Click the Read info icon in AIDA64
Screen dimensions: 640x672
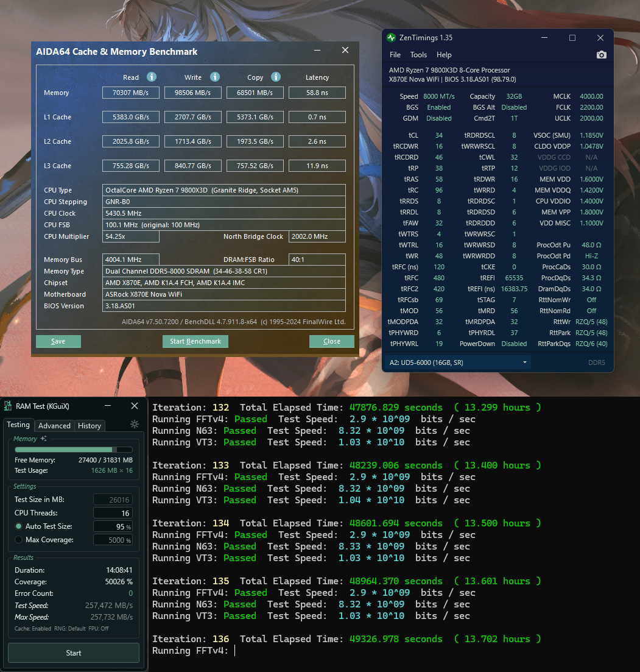click(x=152, y=77)
